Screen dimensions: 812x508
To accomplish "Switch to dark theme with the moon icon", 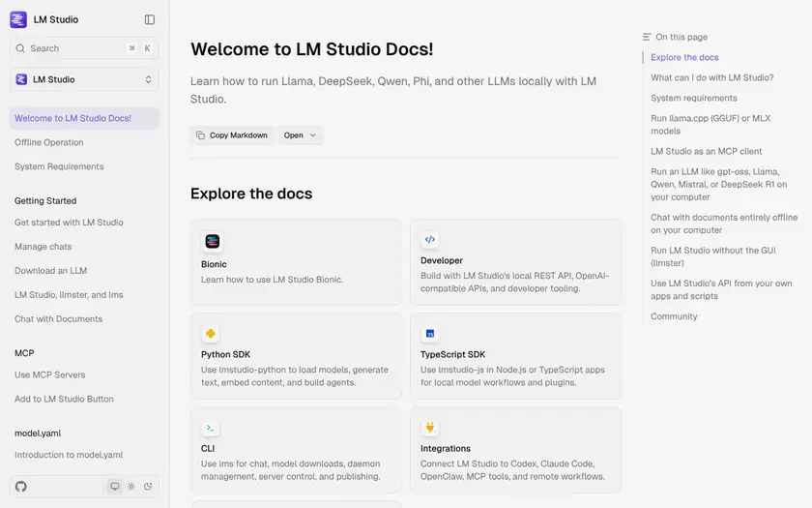I will pos(148,486).
